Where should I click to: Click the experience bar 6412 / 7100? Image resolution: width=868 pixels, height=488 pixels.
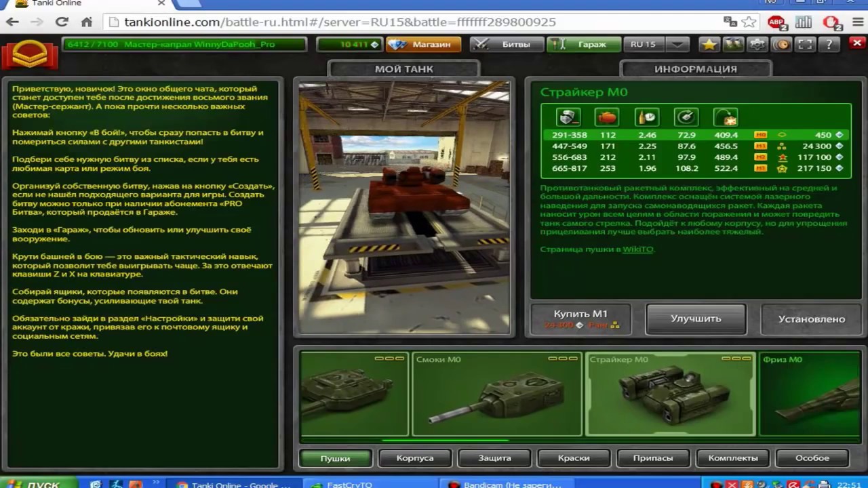click(x=184, y=44)
